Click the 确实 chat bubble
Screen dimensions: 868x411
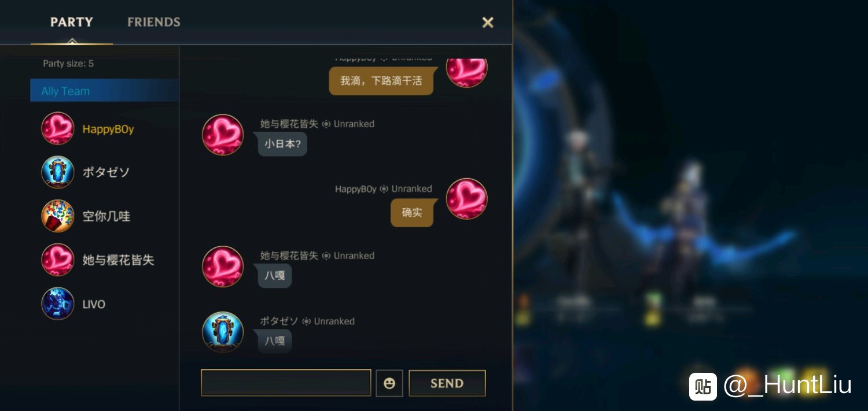(x=412, y=213)
